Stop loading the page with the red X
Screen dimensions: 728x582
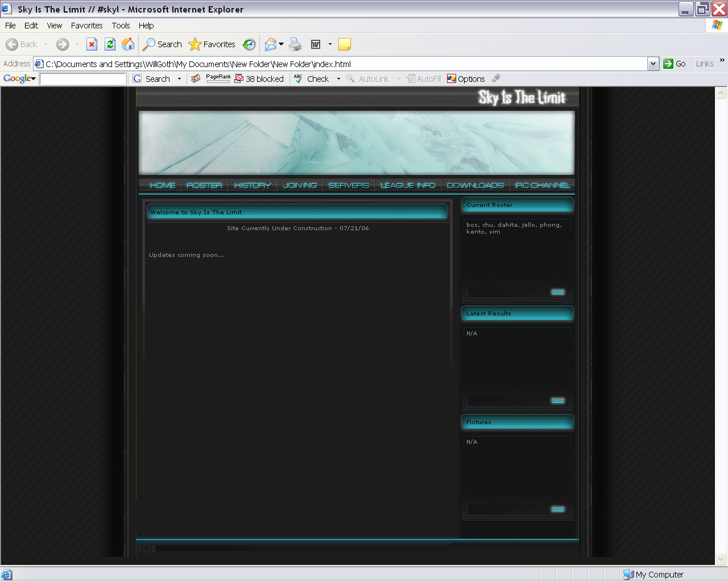click(92, 44)
